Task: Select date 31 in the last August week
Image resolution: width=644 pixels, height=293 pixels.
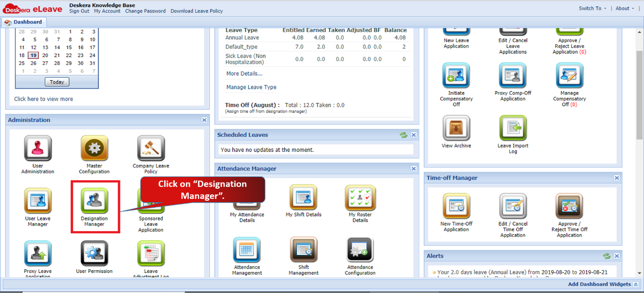Action: coord(92,63)
